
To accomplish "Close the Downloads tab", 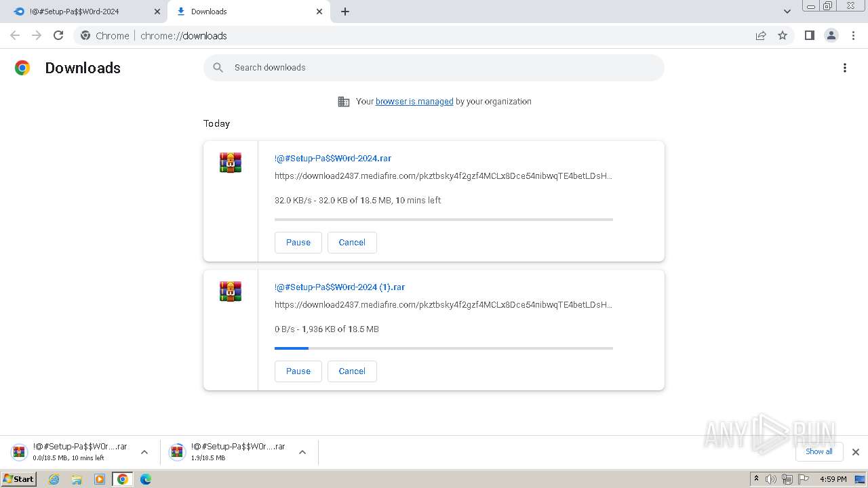I will pos(319,12).
